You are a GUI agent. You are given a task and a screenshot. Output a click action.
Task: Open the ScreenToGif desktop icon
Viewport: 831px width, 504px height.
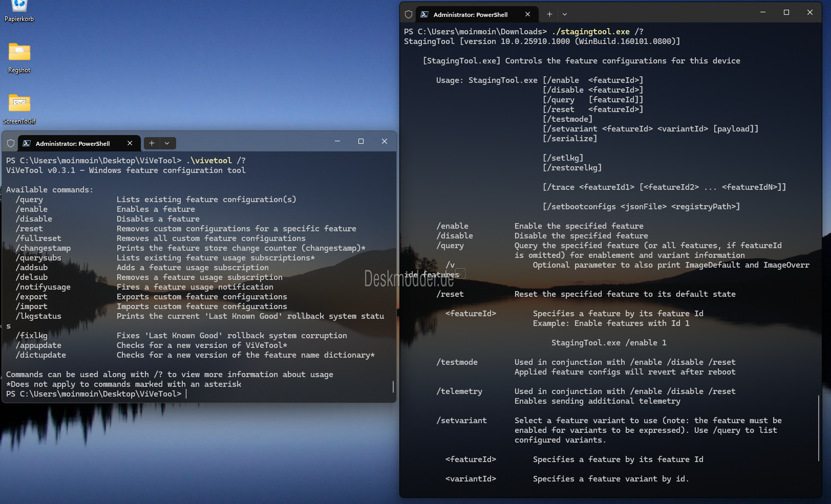pos(19,109)
